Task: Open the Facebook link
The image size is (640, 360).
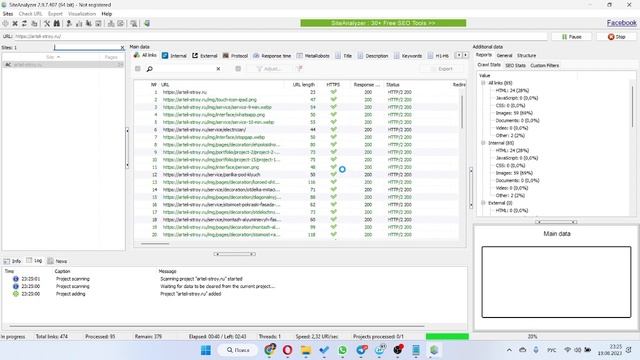Action: pos(622,23)
